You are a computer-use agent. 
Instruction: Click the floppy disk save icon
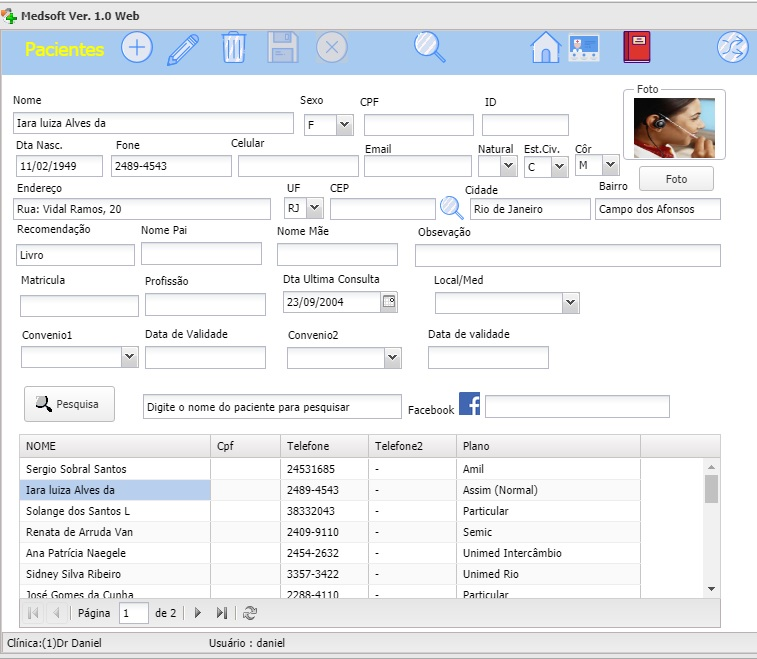click(x=284, y=48)
